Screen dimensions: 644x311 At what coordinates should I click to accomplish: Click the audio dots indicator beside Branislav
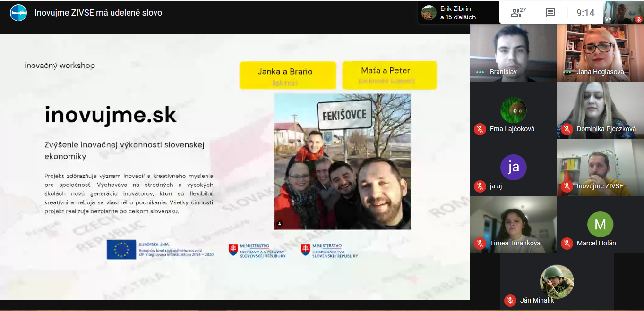tap(480, 72)
